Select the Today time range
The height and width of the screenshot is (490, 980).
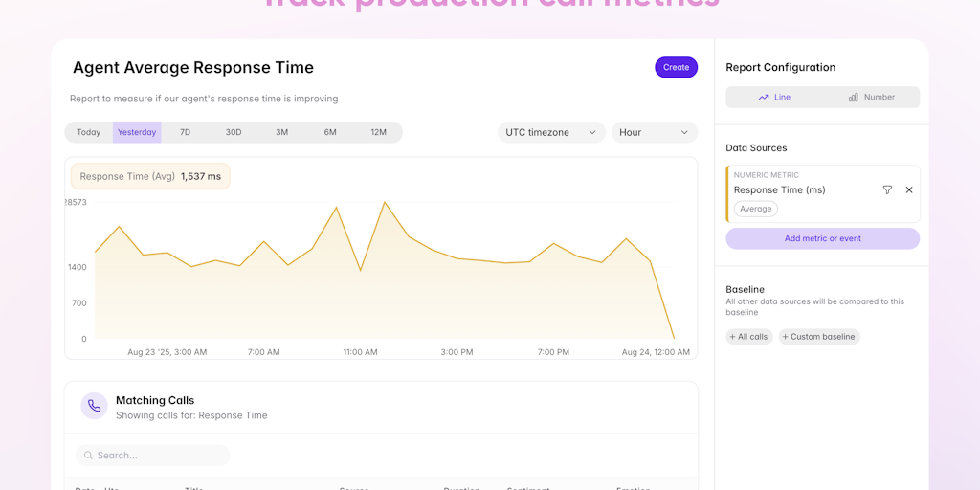[89, 132]
